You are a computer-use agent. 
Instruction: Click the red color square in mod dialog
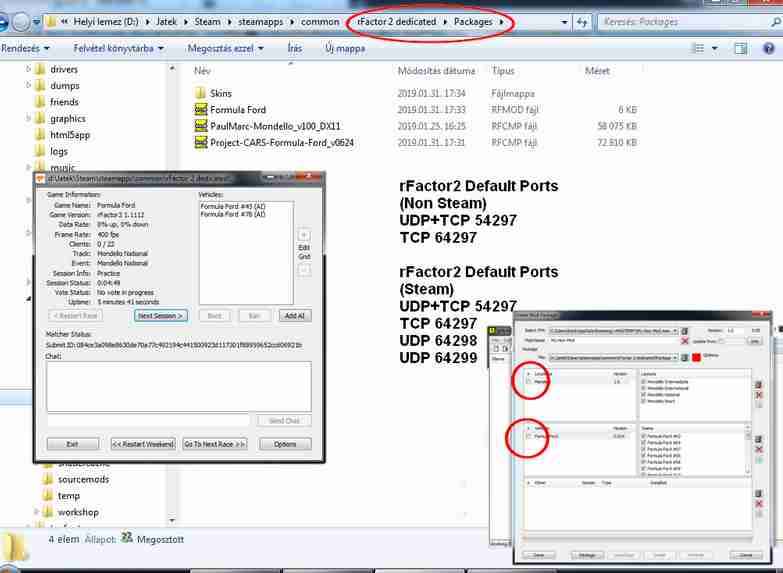(697, 356)
